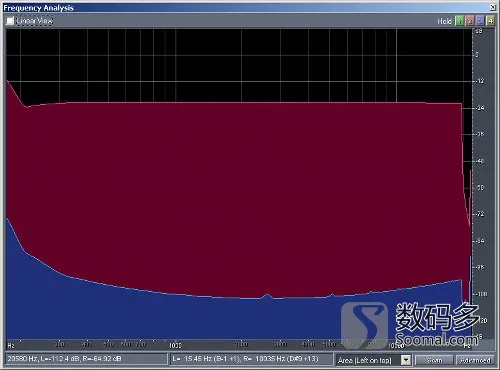
Task: Click the L/R peak frequency readout field
Action: (x=252, y=359)
